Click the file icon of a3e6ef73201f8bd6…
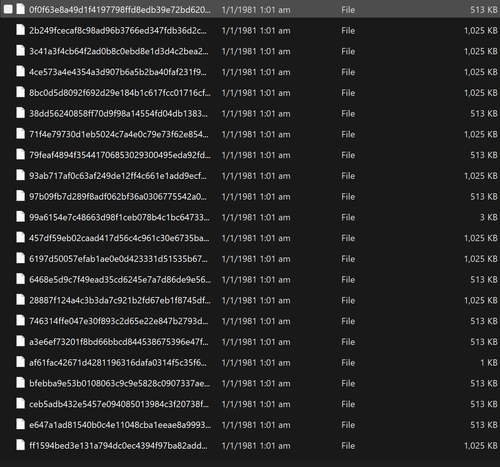500x467 pixels. (21, 341)
